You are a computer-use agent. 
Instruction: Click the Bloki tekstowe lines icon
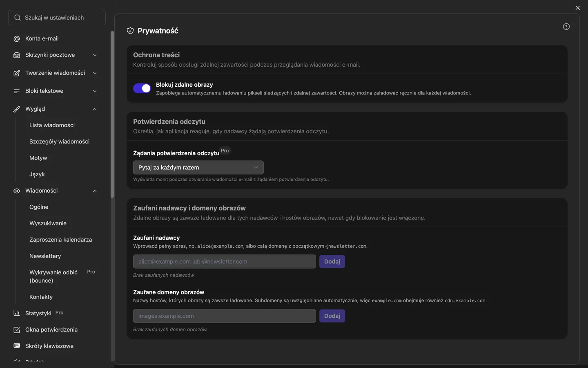tap(17, 91)
